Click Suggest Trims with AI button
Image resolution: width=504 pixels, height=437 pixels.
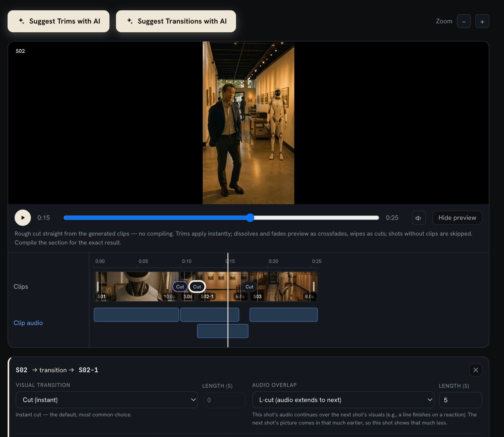(58, 21)
